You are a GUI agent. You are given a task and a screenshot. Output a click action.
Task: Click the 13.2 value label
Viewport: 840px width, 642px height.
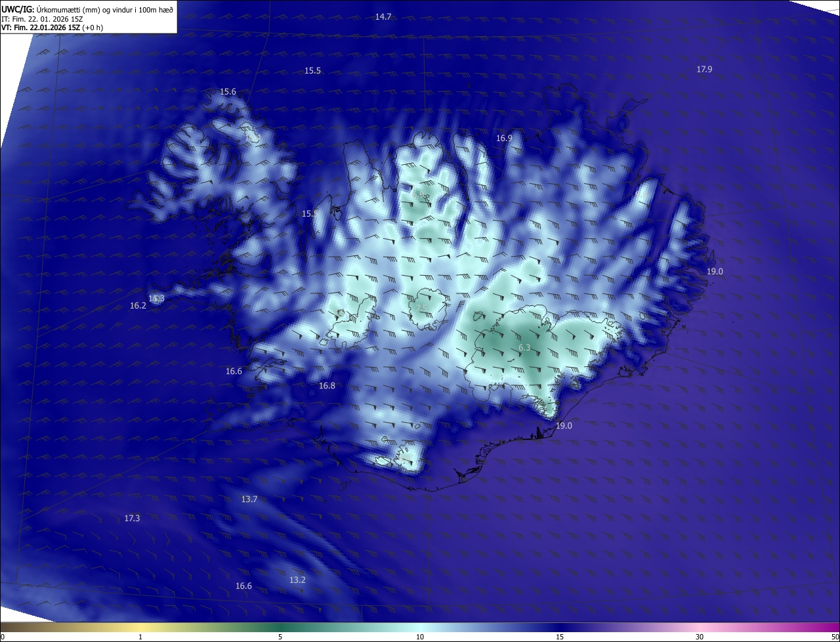pos(297,580)
